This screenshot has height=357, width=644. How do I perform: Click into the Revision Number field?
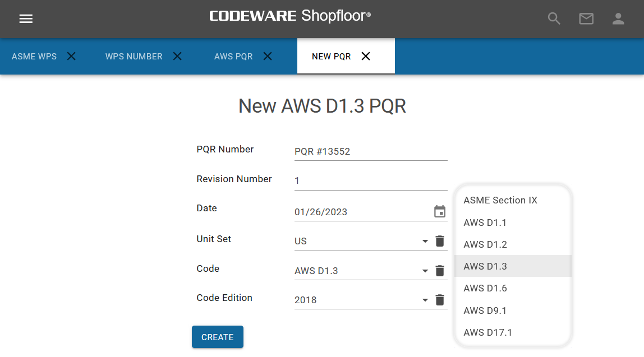pyautogui.click(x=370, y=180)
